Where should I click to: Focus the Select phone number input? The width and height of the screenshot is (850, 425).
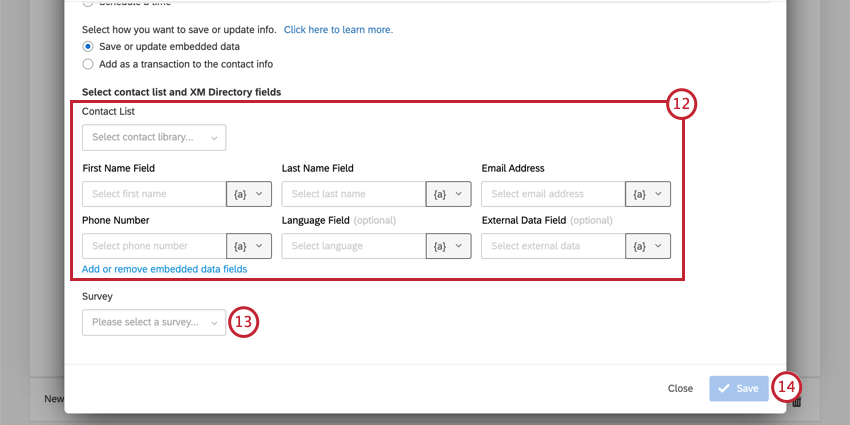pos(154,246)
